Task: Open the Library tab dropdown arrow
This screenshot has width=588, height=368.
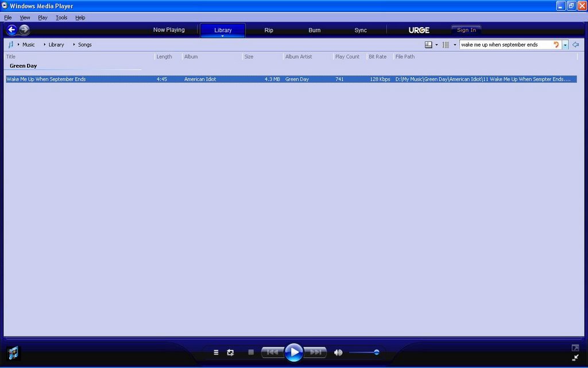Action: [x=223, y=36]
